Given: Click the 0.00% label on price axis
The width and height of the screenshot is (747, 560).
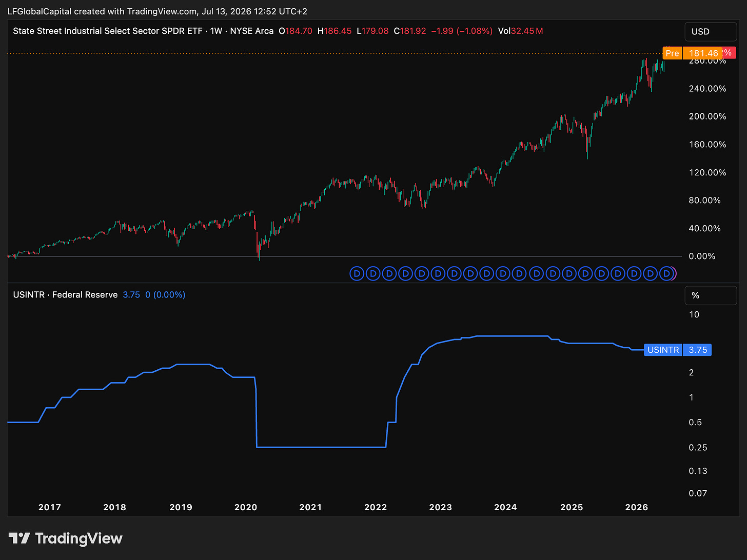Looking at the screenshot, I should point(702,256).
